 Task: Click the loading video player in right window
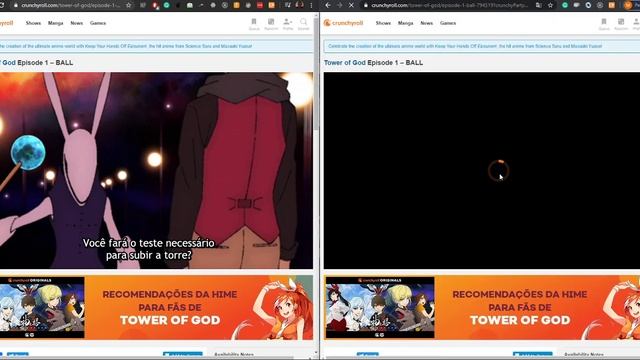(x=482, y=171)
